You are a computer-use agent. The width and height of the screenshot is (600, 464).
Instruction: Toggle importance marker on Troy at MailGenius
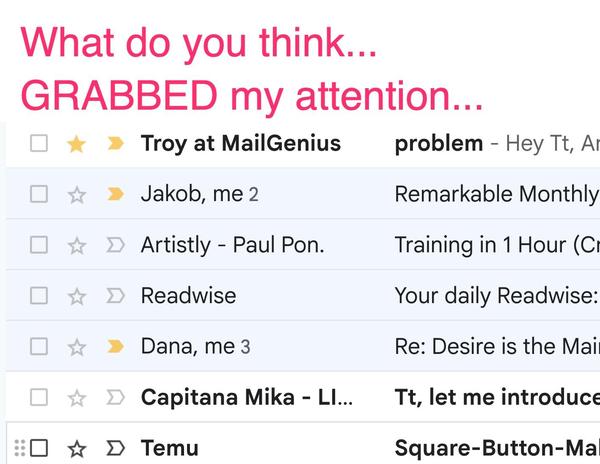tap(115, 144)
